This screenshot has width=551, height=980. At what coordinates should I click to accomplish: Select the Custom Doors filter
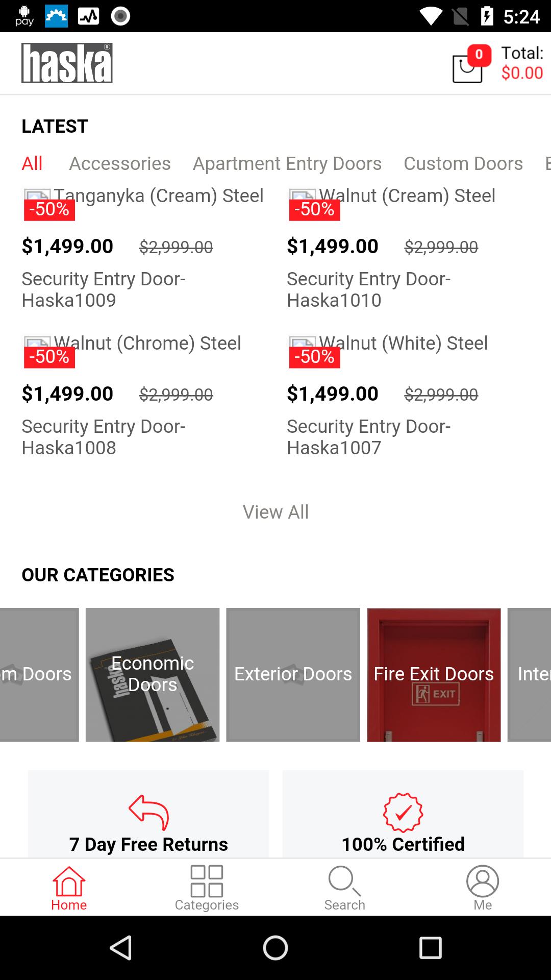point(463,163)
